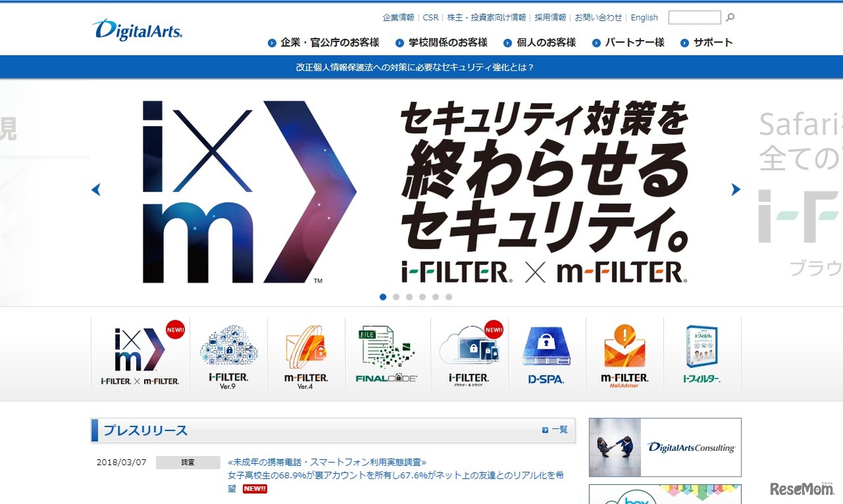Screen dimensions: 843x504
Task: Open the サポート menu
Action: point(707,43)
